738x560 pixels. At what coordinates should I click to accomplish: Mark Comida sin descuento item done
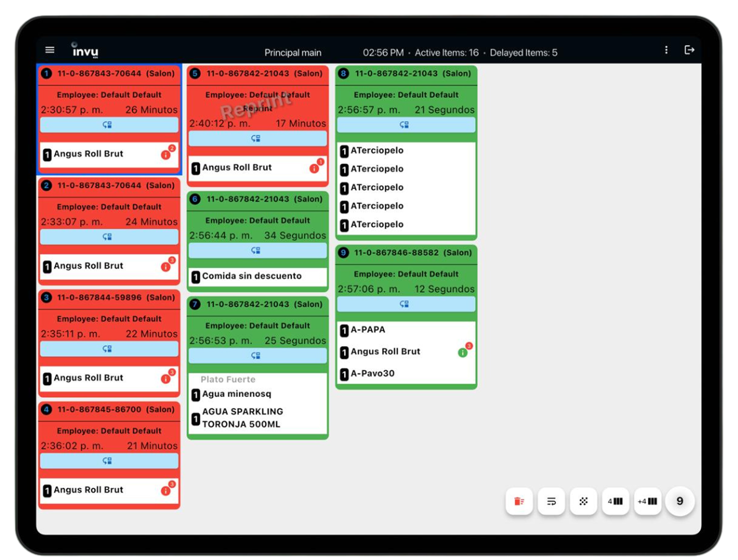(251, 276)
